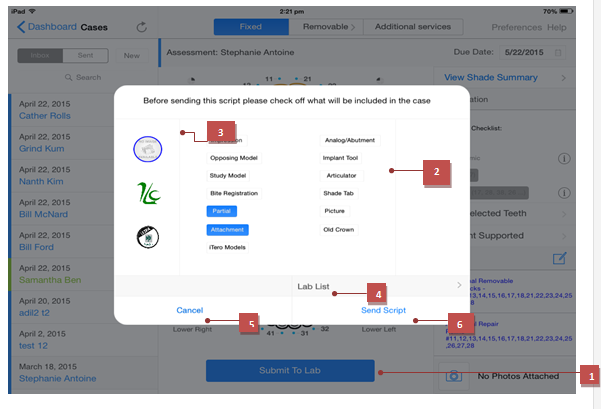Open the camera icon for photos
This screenshot has width=601, height=409.
coord(453,376)
